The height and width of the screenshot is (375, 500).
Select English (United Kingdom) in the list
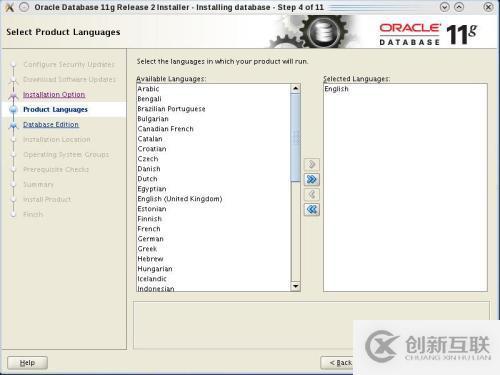pos(214,199)
